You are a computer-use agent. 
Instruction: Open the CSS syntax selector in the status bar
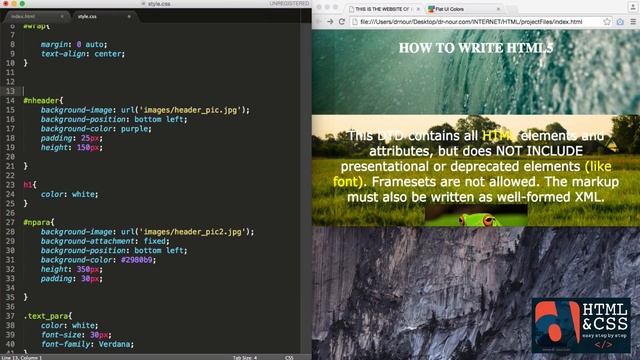289,358
